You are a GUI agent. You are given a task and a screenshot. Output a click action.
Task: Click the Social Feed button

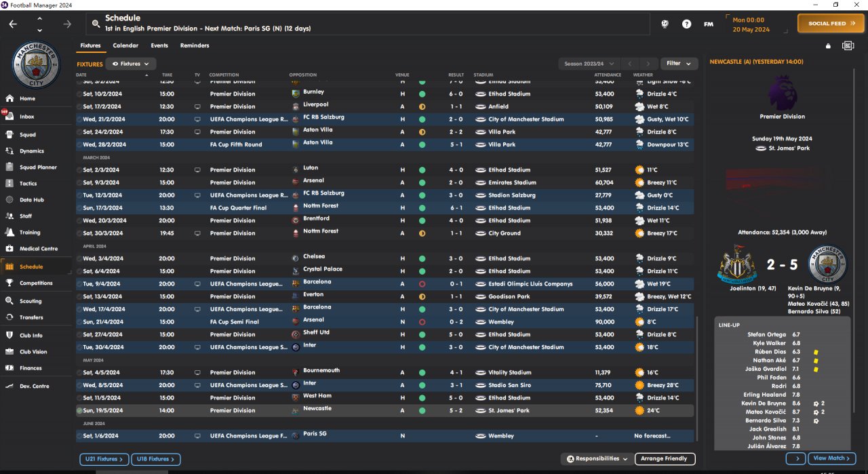[831, 24]
